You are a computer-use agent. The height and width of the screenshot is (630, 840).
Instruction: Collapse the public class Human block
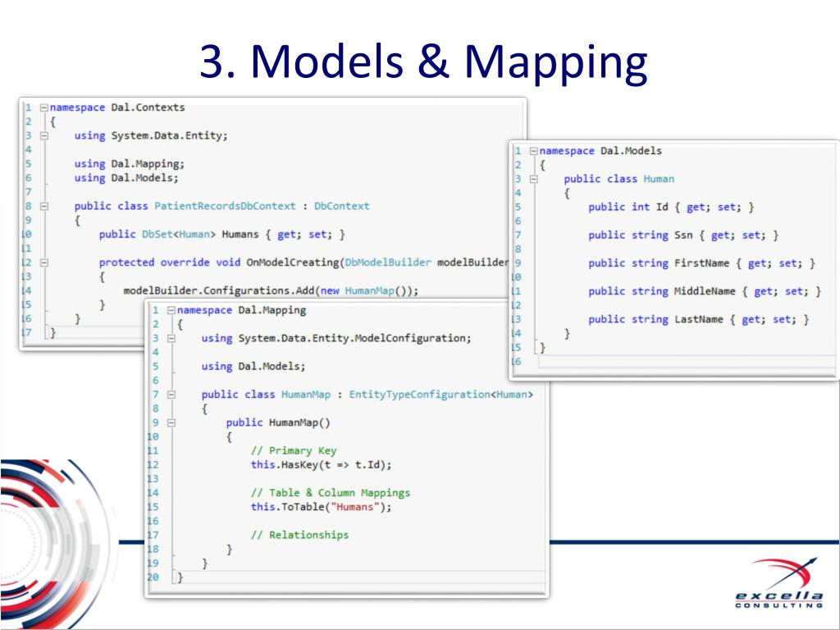tap(533, 179)
